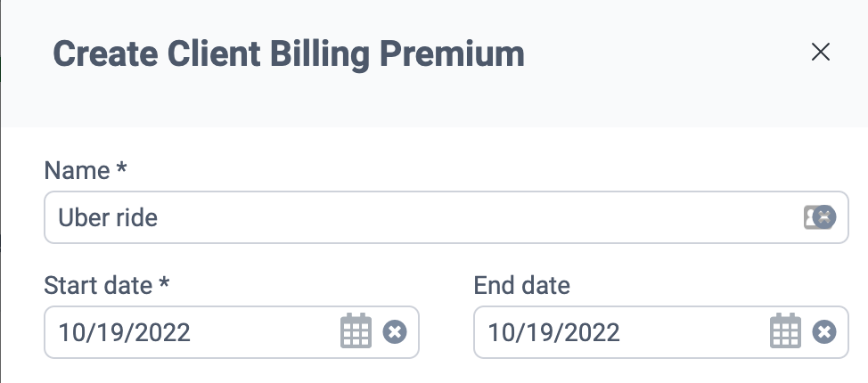
Task: Click the contact card autofill icon
Action: click(x=811, y=216)
